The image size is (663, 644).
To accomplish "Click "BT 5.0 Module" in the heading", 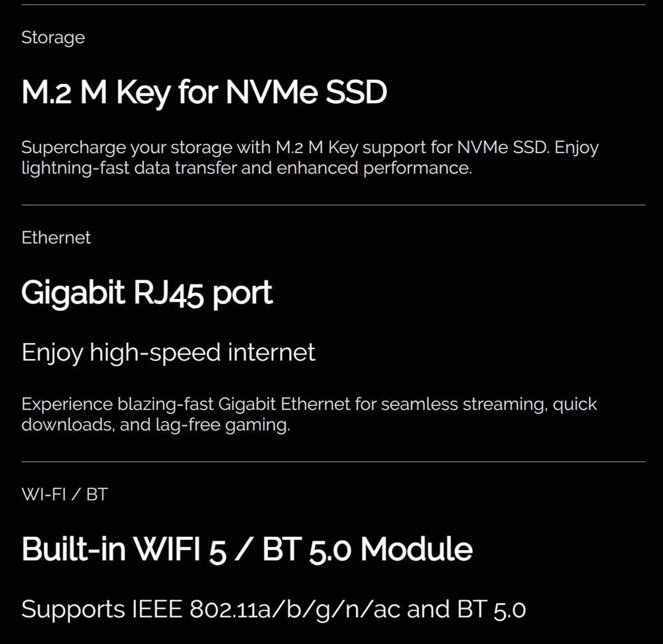I will tap(367, 549).
